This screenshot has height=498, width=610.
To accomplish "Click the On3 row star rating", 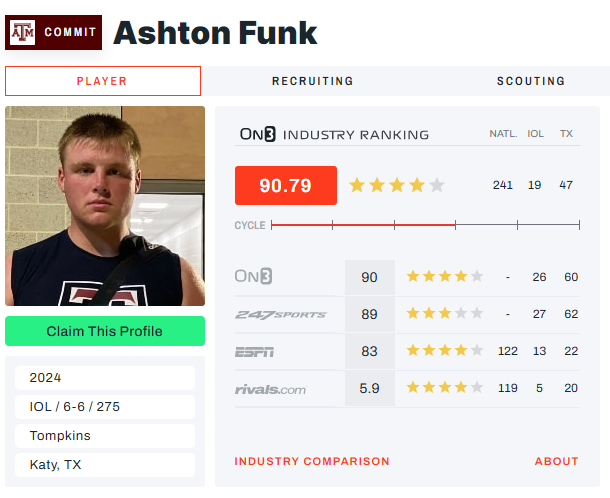I will click(444, 277).
